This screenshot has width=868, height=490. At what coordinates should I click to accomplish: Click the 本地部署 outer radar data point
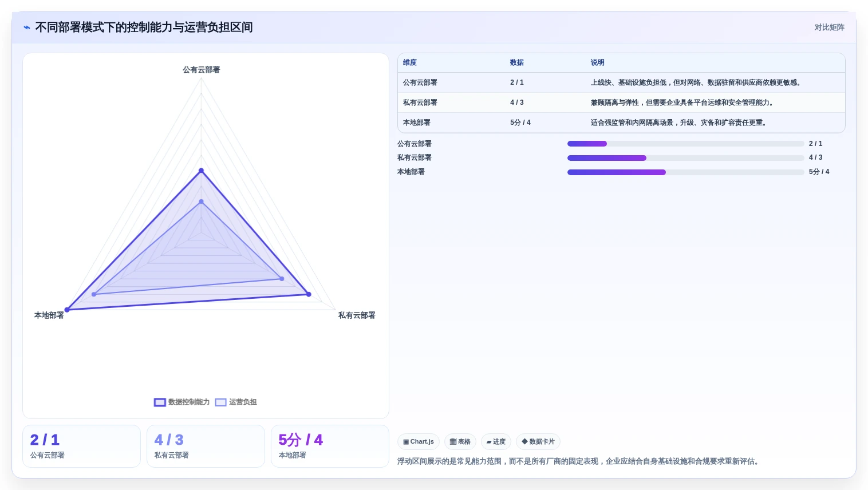tap(67, 310)
